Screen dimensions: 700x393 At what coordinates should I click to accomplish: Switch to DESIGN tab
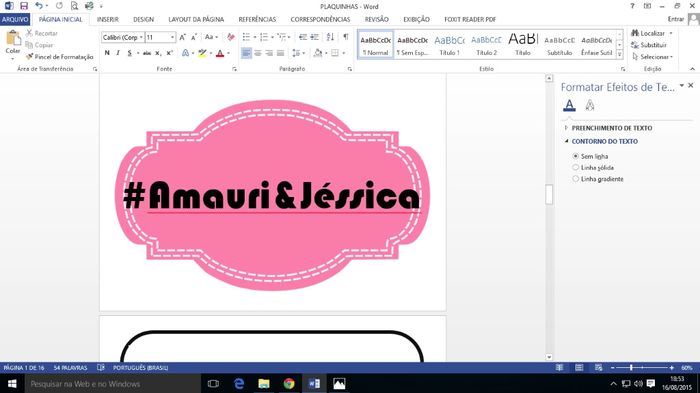143,19
